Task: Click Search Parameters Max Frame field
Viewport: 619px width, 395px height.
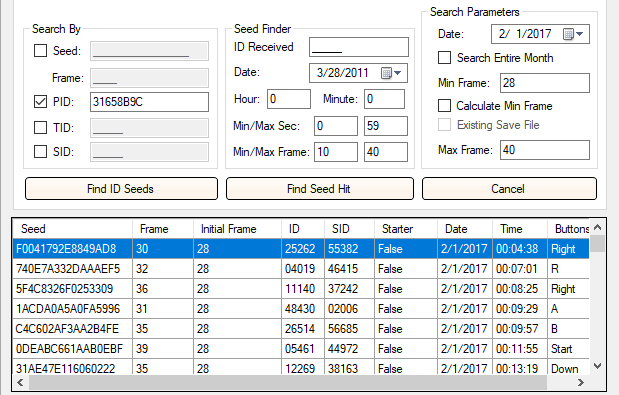Action: click(x=545, y=150)
